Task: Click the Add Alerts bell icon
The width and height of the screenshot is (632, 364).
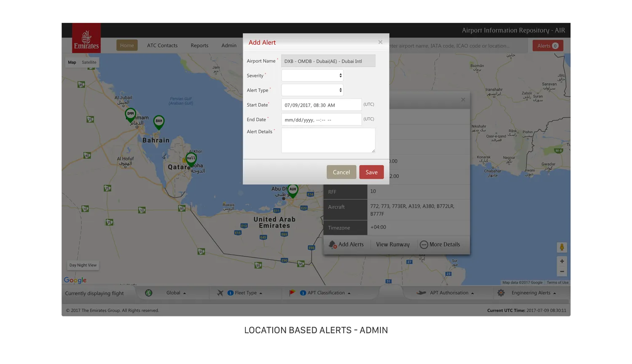Action: pyautogui.click(x=332, y=245)
